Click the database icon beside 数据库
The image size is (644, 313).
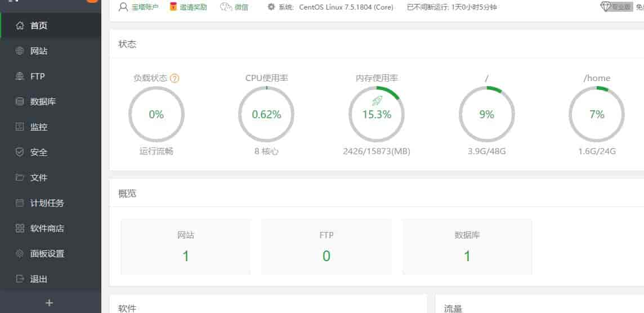click(x=20, y=102)
